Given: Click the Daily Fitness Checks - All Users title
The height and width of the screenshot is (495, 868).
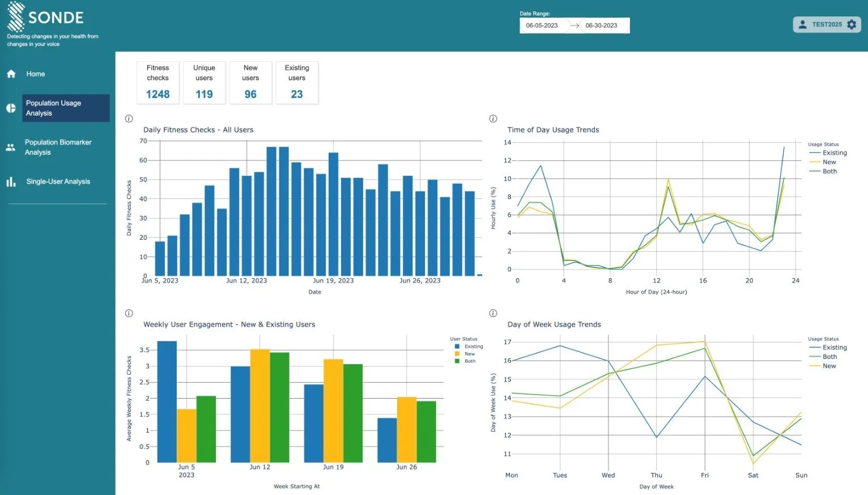Looking at the screenshot, I should (x=198, y=130).
